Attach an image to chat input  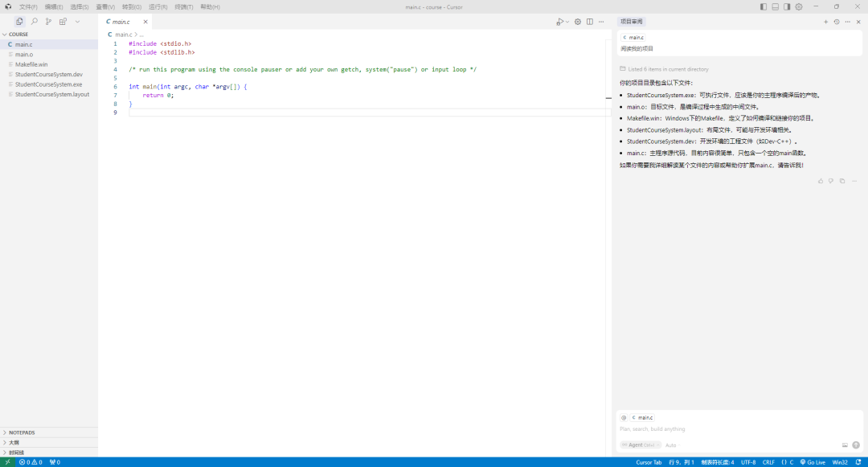845,444
